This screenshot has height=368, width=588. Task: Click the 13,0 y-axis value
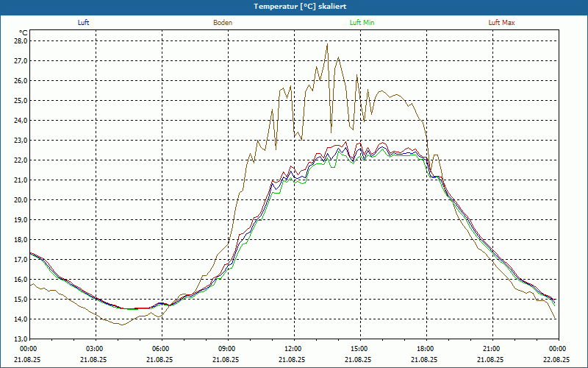tap(21, 339)
